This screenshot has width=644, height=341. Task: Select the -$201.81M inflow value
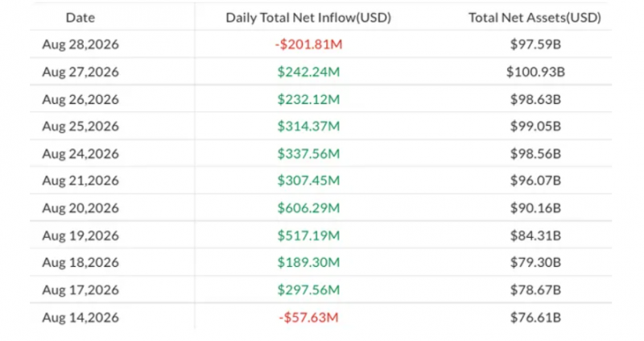308,44
